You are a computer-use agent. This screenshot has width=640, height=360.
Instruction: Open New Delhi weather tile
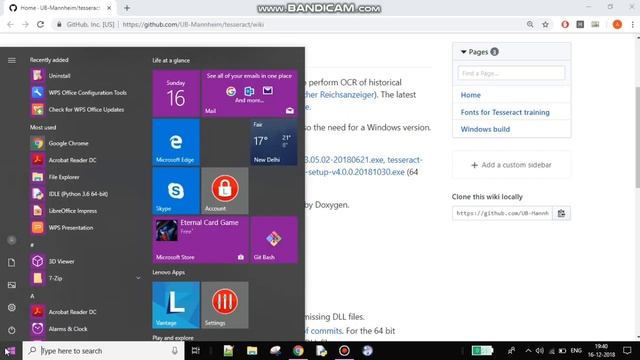[x=274, y=142]
